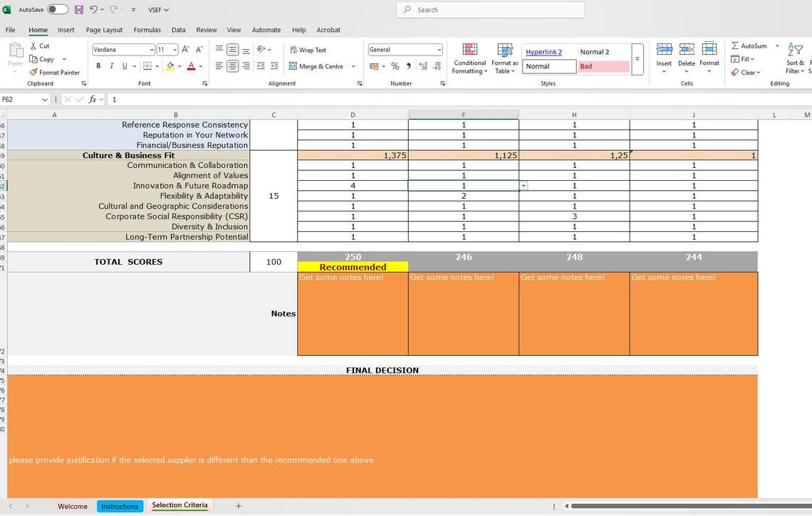Apply AutoSum to the selection

pyautogui.click(x=749, y=45)
